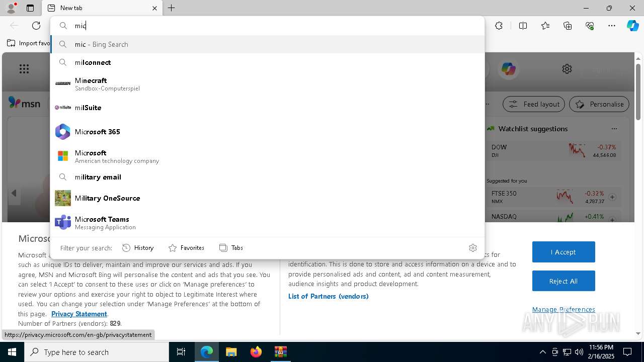This screenshot has width=644, height=362.
Task: Launch Firefox from the taskbar
Action: click(256, 352)
